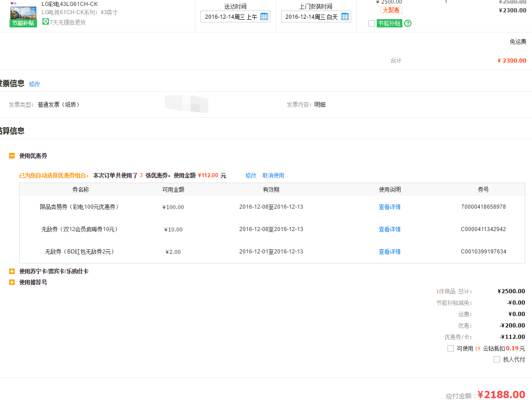Viewport: 532px width, 400px height.
Task: Click the 有效期 column header
Action: (x=271, y=189)
